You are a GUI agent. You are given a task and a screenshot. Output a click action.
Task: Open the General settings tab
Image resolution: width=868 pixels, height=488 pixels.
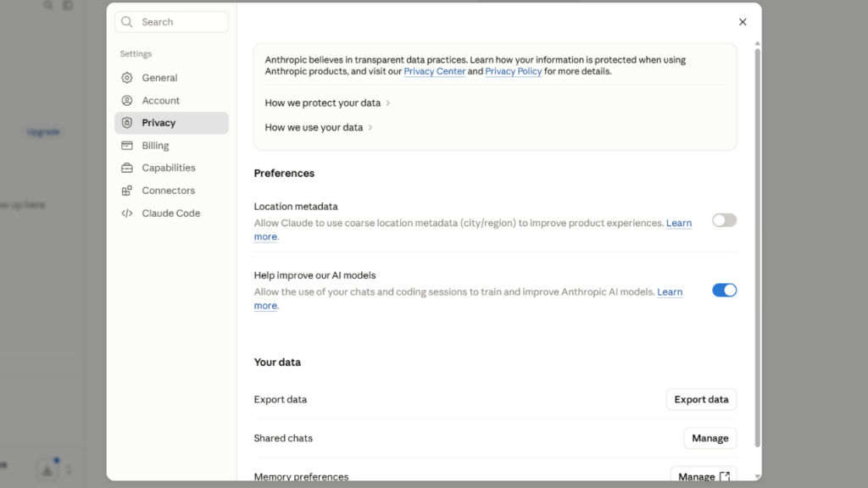(x=171, y=77)
